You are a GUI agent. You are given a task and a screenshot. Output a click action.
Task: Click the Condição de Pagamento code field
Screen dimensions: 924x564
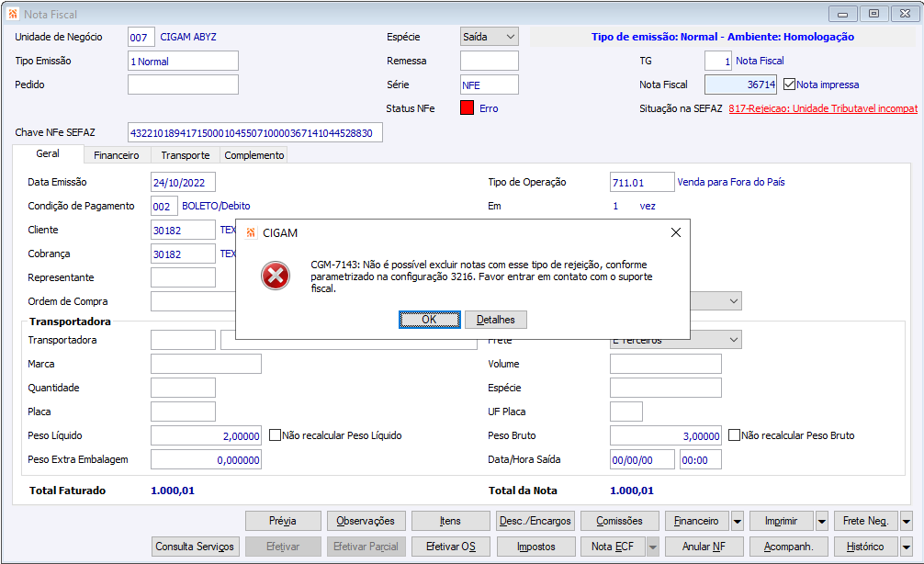[164, 207]
